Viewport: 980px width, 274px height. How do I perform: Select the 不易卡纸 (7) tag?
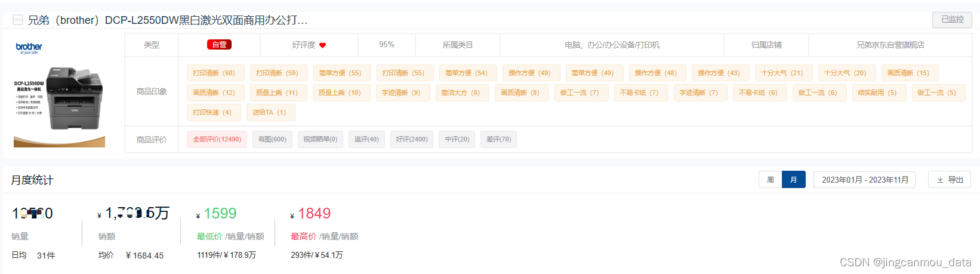pyautogui.click(x=641, y=93)
